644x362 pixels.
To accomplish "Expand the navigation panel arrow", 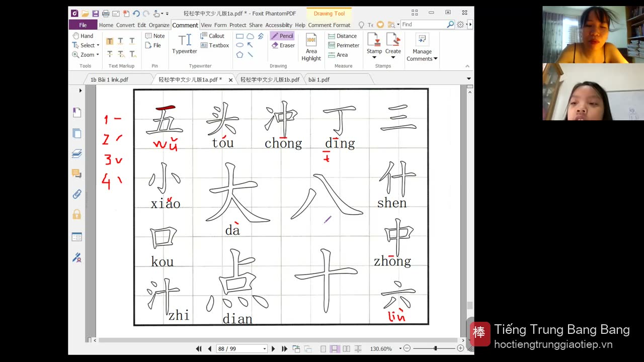I will coord(80,90).
